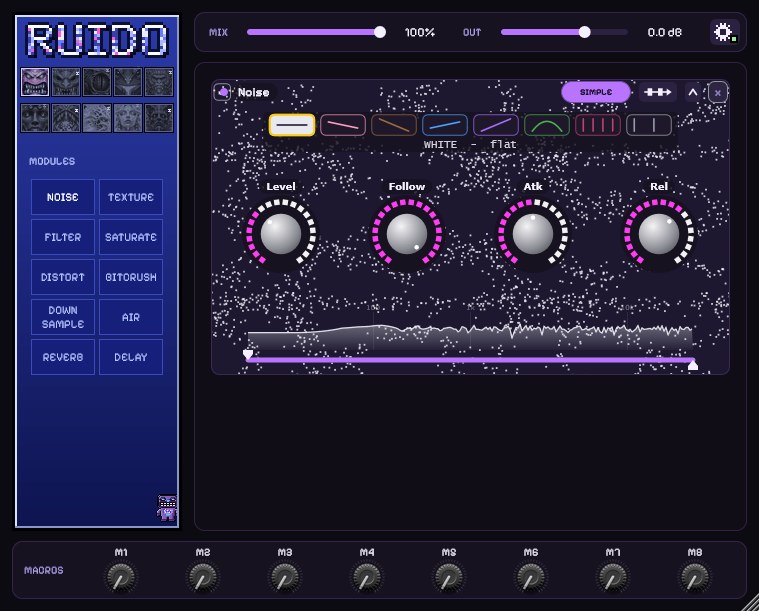Click the high-frequency range handle
Image resolution: width=759 pixels, height=611 pixels.
coord(693,365)
